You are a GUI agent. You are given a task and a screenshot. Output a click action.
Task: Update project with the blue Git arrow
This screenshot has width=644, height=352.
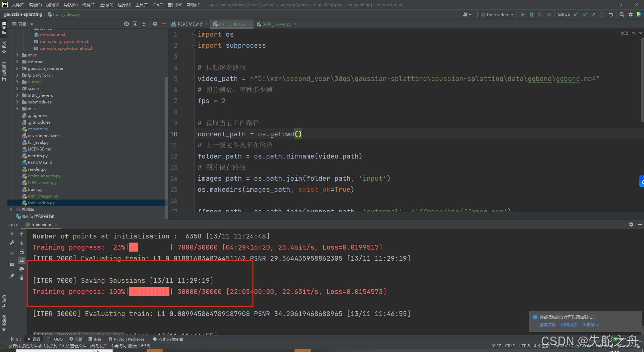click(576, 14)
